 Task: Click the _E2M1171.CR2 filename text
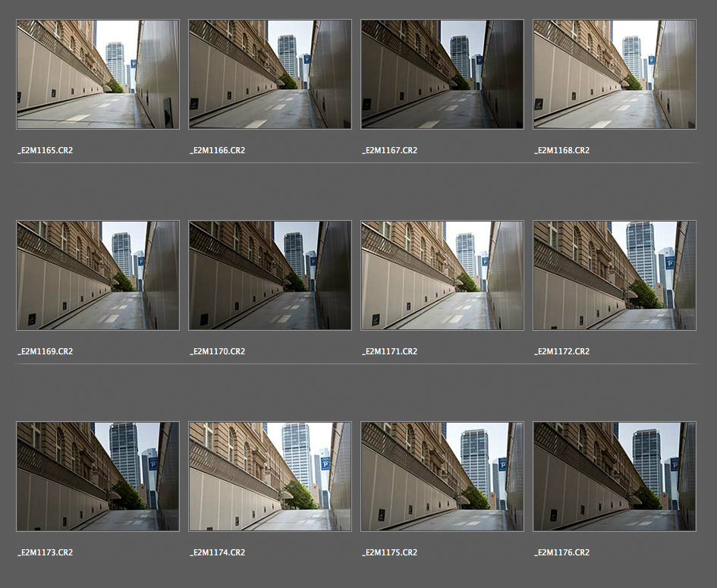pyautogui.click(x=389, y=351)
